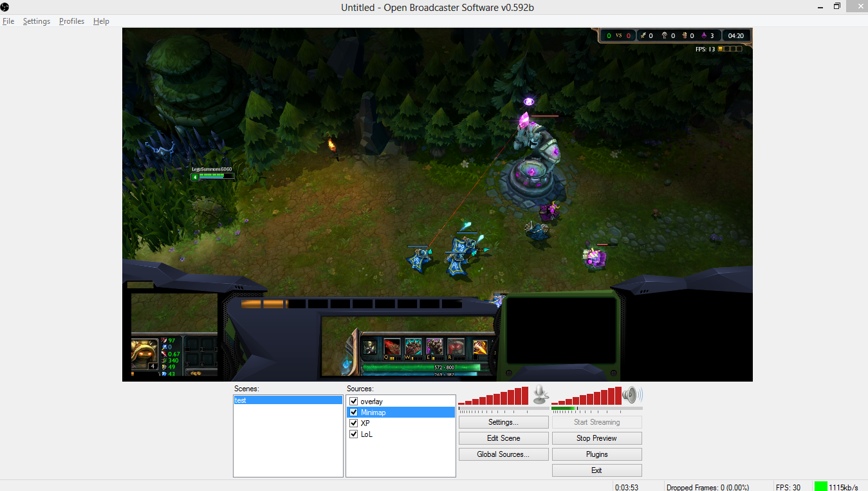
Task: Select the LoL source row
Action: [x=401, y=434]
